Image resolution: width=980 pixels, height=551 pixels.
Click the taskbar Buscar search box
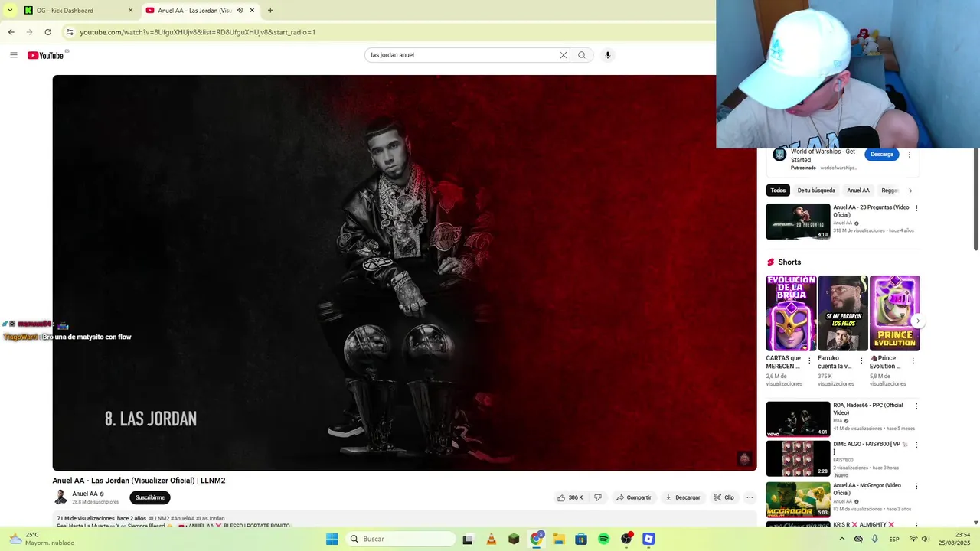(x=400, y=539)
